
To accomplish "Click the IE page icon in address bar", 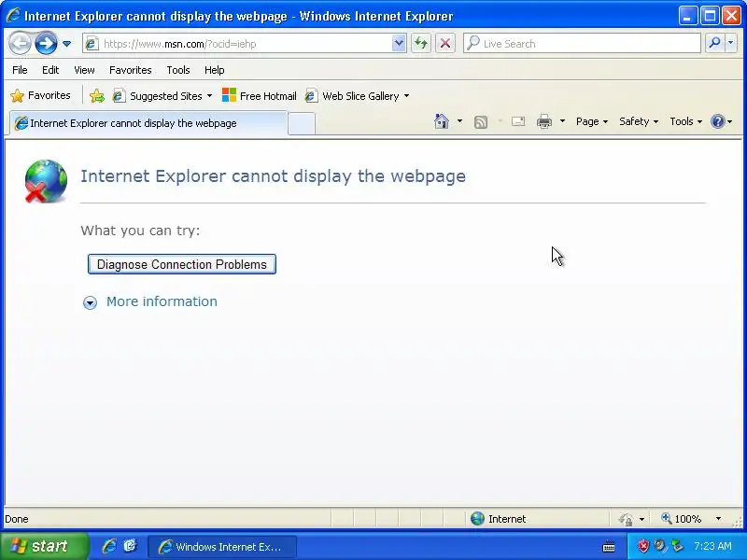I will (x=92, y=44).
